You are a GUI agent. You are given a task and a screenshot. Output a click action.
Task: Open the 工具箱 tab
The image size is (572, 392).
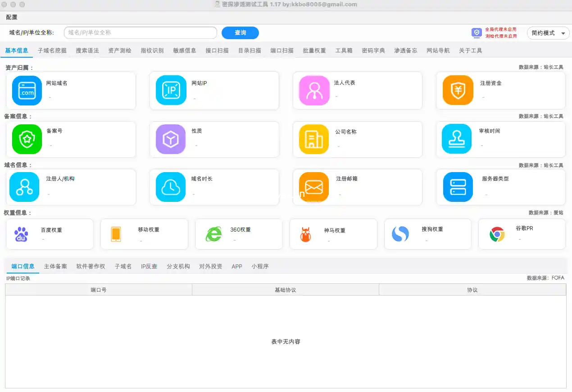pos(344,50)
